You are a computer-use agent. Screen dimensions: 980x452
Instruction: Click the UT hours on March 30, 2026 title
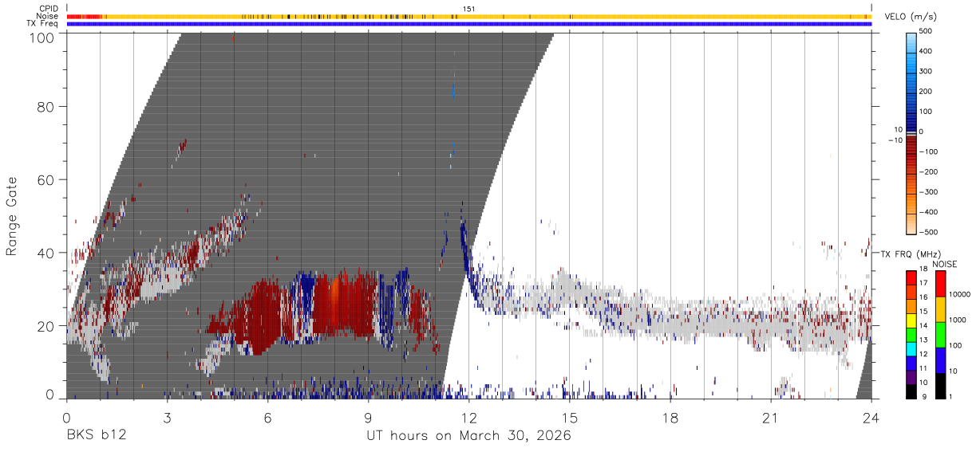[x=468, y=436]
